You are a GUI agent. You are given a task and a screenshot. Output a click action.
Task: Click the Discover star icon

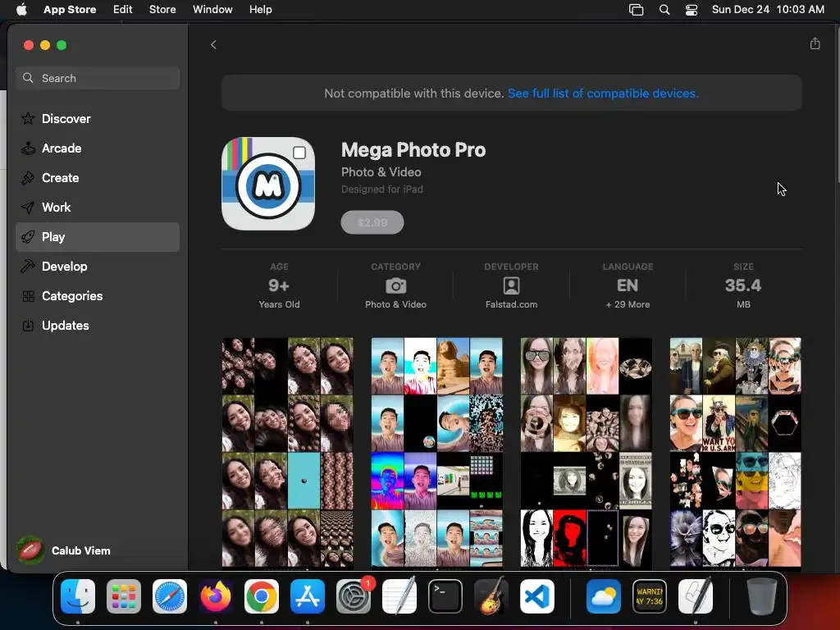click(x=28, y=118)
